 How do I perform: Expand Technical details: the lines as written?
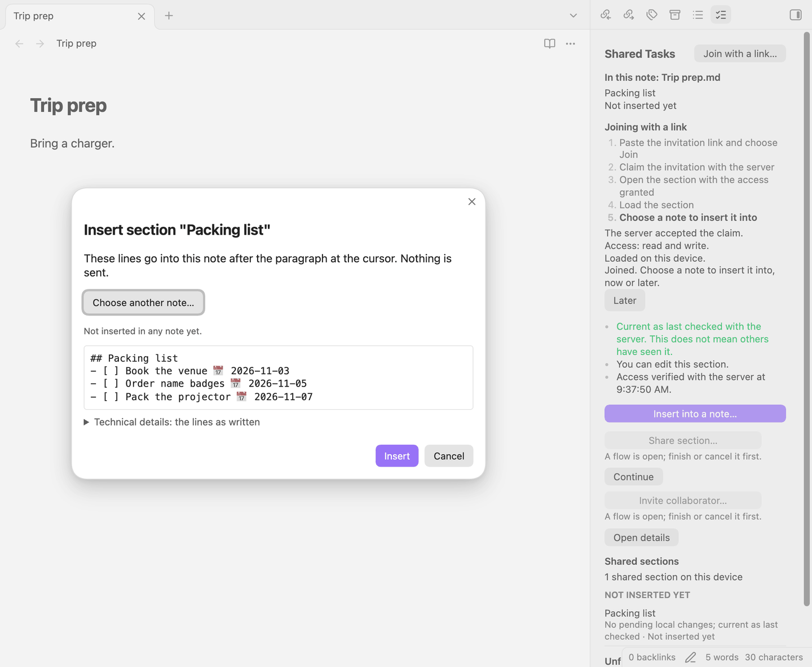172,422
